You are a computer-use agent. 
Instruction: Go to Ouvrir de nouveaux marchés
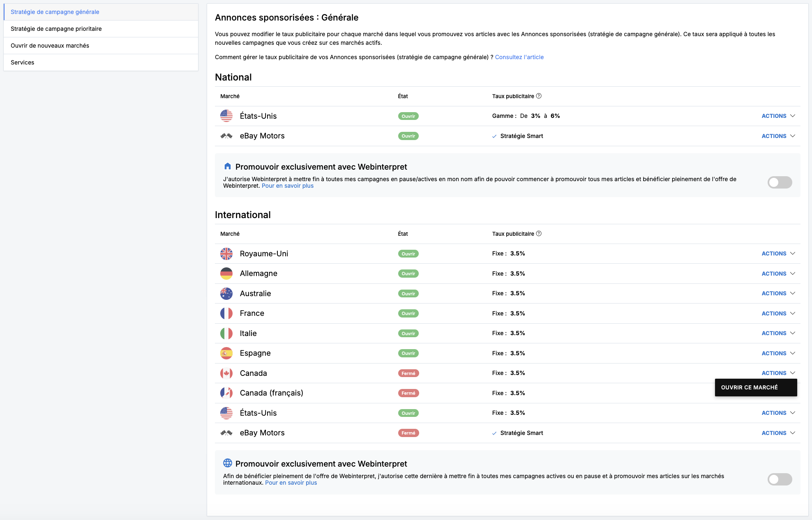(x=101, y=46)
